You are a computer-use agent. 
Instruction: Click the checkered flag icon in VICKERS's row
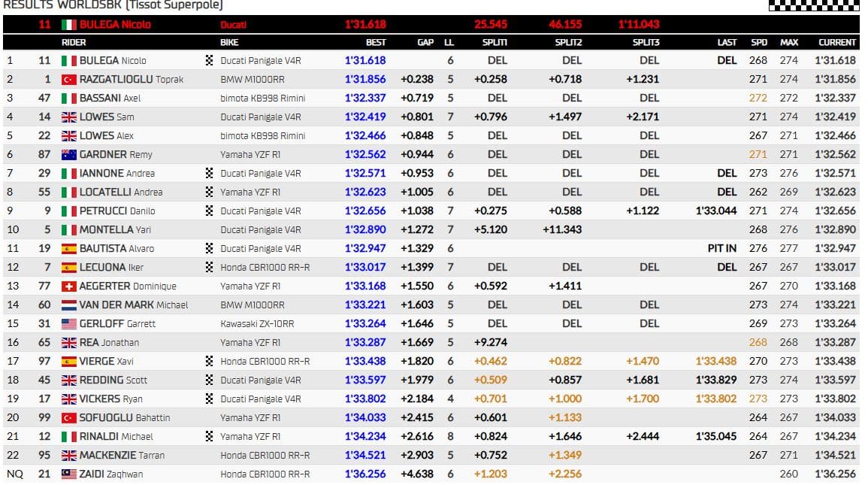(x=209, y=399)
